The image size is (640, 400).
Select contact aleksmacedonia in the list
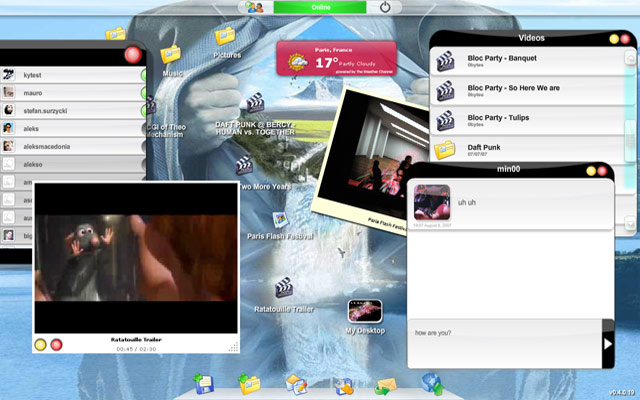pyautogui.click(x=73, y=147)
